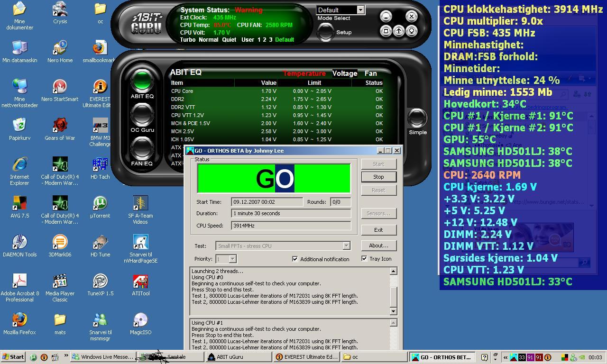Launch ATITool from desktop

[x=140, y=285]
